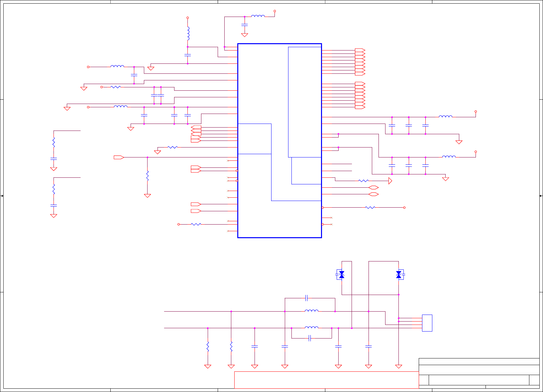The width and height of the screenshot is (543, 392).
Task: Click the horizontal resistor with ground at its left end
Action: (x=173, y=147)
